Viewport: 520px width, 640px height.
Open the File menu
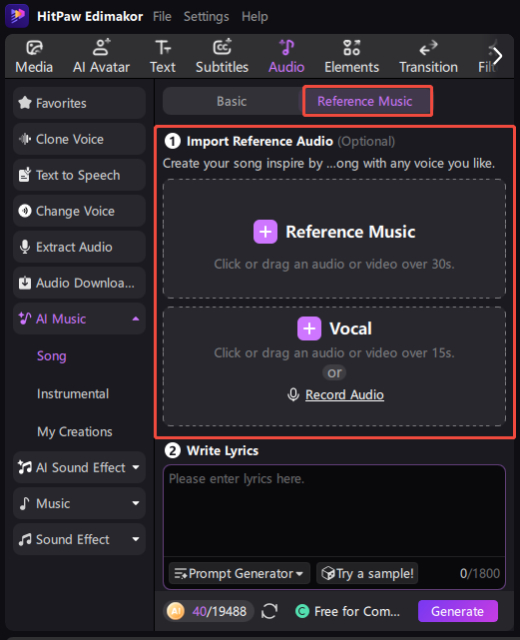[x=162, y=16]
